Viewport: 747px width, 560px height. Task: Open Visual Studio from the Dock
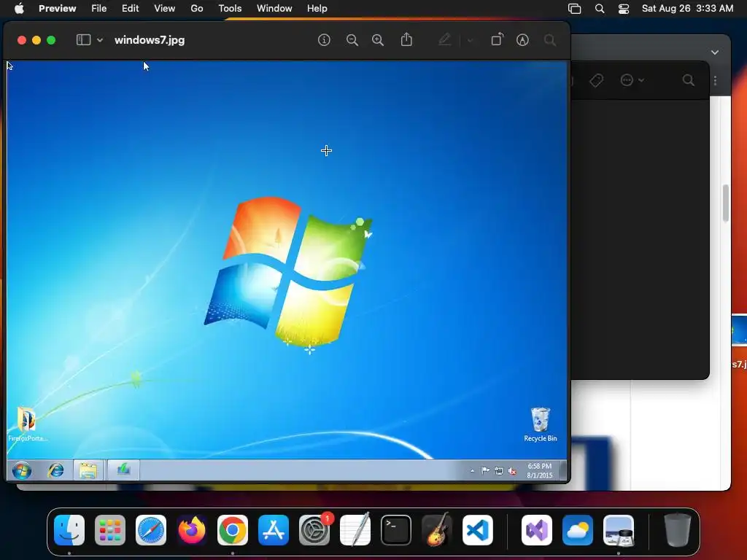(537, 530)
